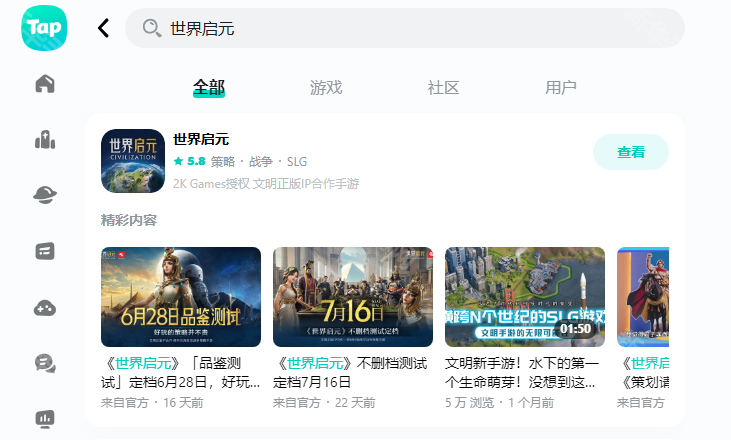Click the 策略 tag
This screenshot has height=440, width=731.
coord(223,161)
